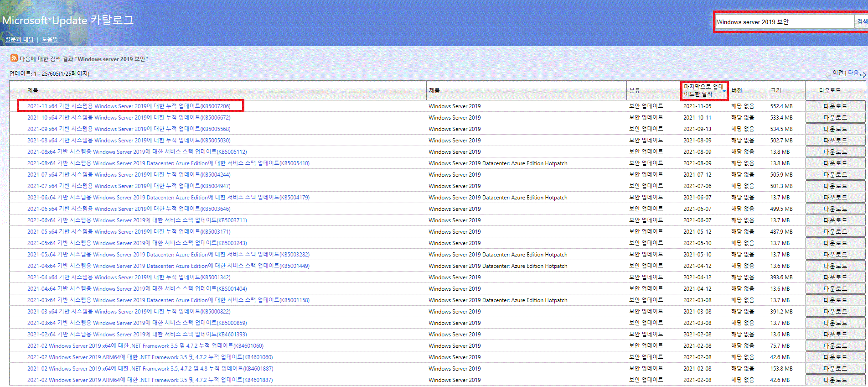Open the 질문과 대답 link

coord(20,39)
